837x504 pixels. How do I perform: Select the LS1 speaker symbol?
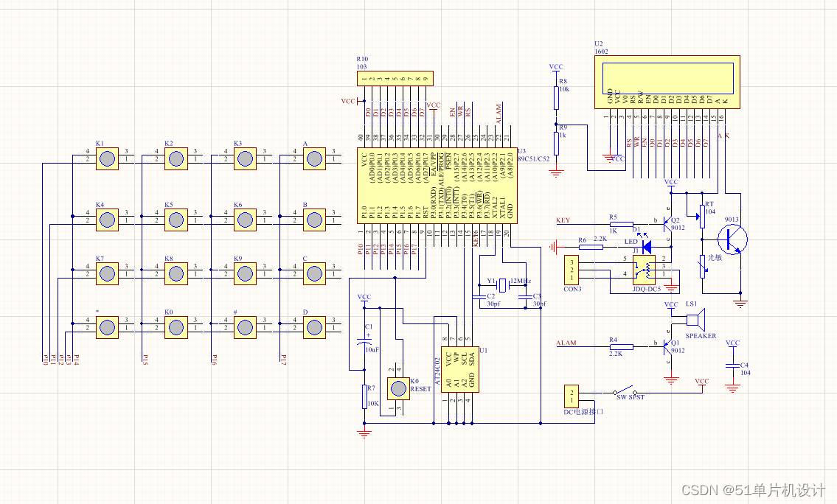tap(695, 320)
